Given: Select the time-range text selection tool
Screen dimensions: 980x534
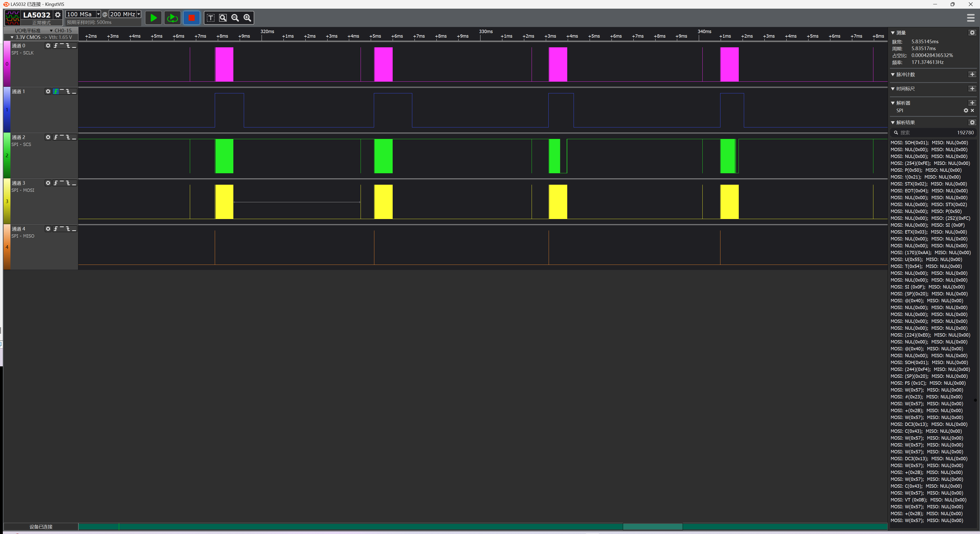Looking at the screenshot, I should 210,18.
